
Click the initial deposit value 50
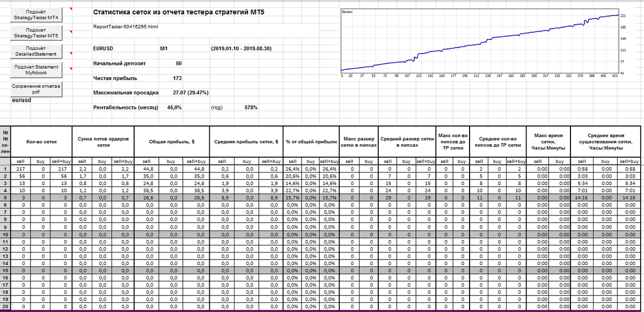[x=179, y=63]
